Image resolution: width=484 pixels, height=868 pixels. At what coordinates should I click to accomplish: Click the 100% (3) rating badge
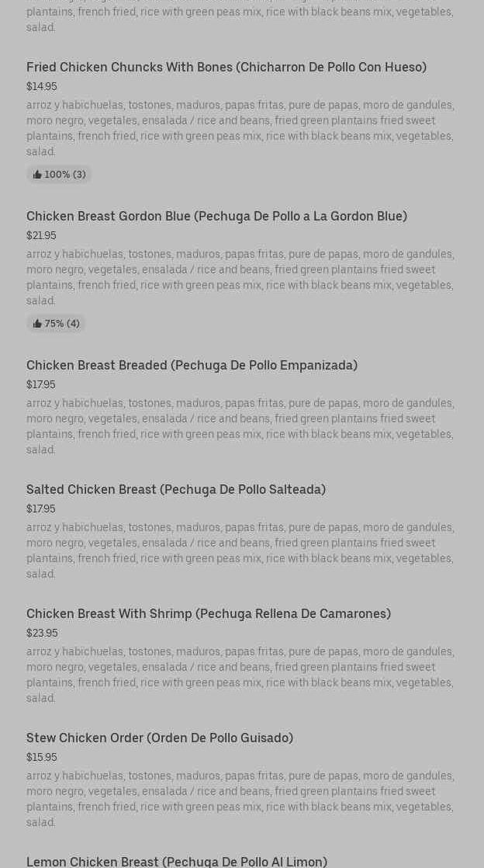tap(60, 175)
